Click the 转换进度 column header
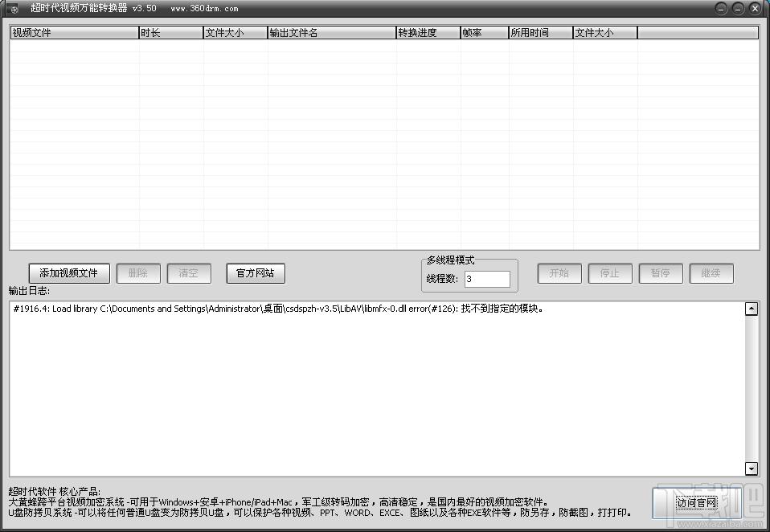This screenshot has height=532, width=770. tap(428, 33)
